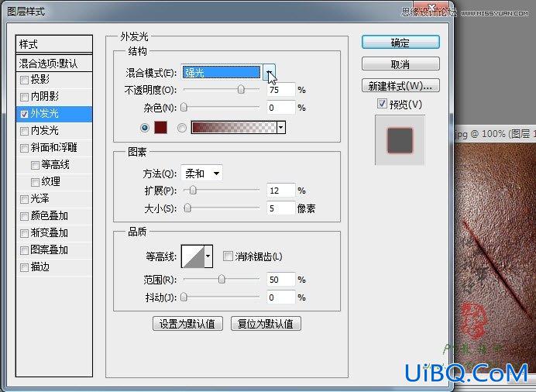The height and width of the screenshot is (392, 536).
Task: Click the contour curve thumbnail
Action: coord(193,256)
